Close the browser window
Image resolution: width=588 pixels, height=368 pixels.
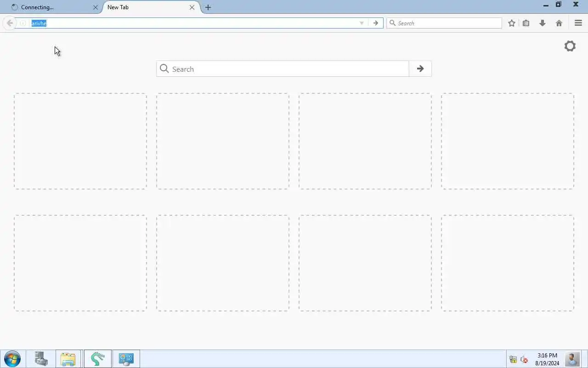tap(576, 5)
